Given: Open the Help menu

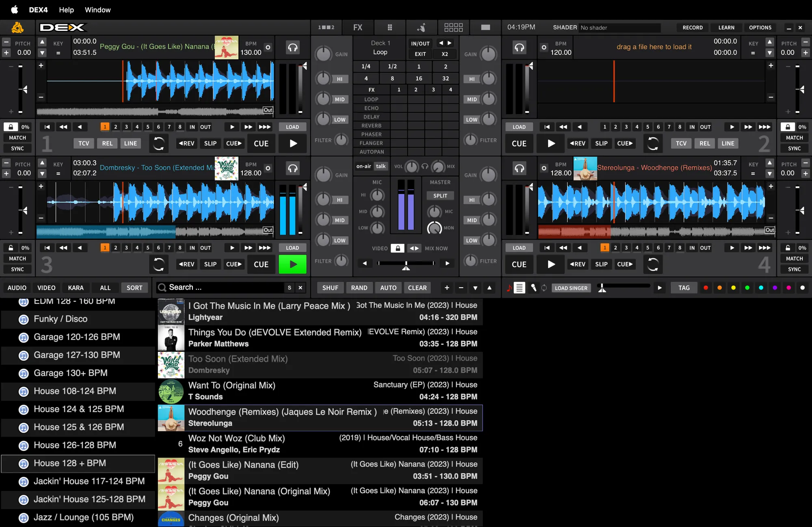Looking at the screenshot, I should (66, 10).
